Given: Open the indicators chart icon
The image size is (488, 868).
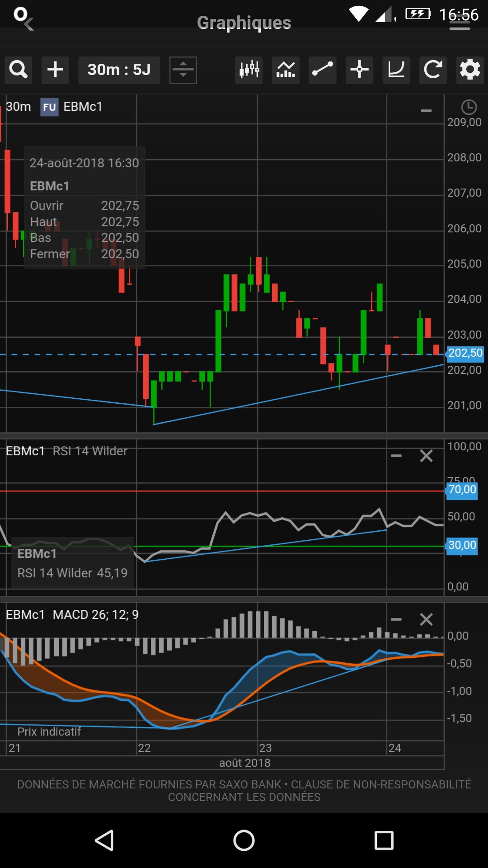Looking at the screenshot, I should tap(286, 70).
